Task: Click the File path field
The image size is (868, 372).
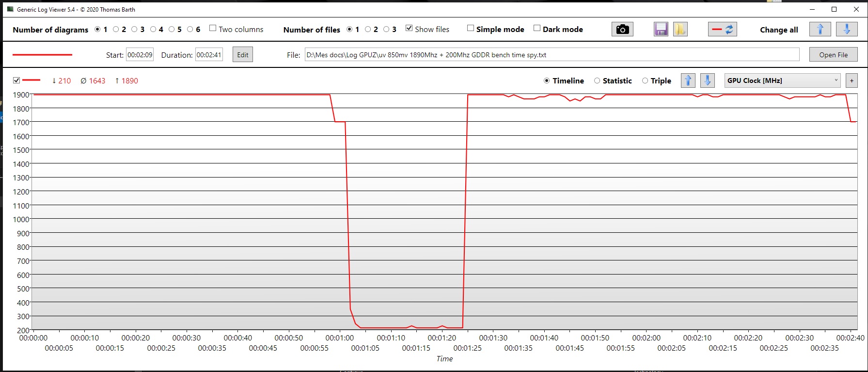Action: pyautogui.click(x=552, y=55)
